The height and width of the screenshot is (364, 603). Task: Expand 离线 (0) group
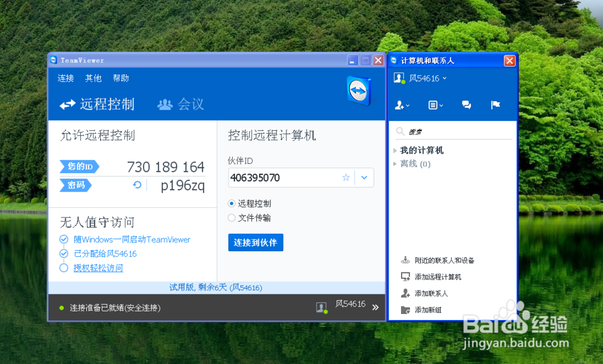pos(395,164)
